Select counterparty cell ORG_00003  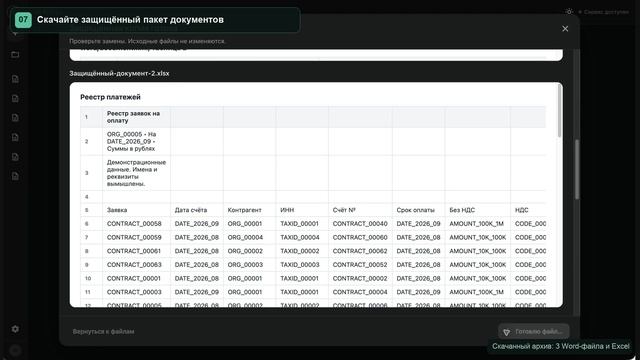coord(249,264)
